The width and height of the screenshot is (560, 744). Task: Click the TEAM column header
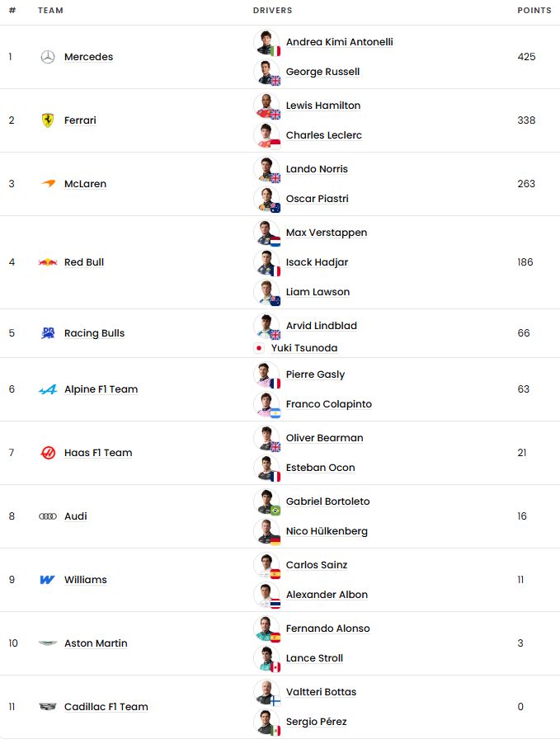(50, 11)
